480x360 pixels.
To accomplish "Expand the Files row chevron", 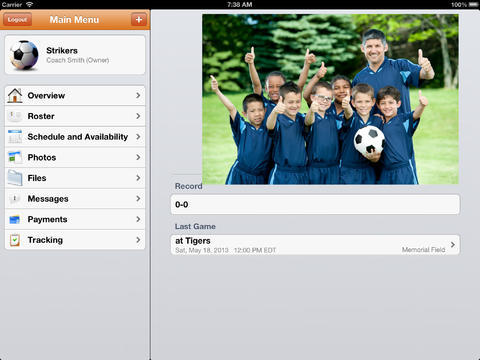I will point(138,178).
